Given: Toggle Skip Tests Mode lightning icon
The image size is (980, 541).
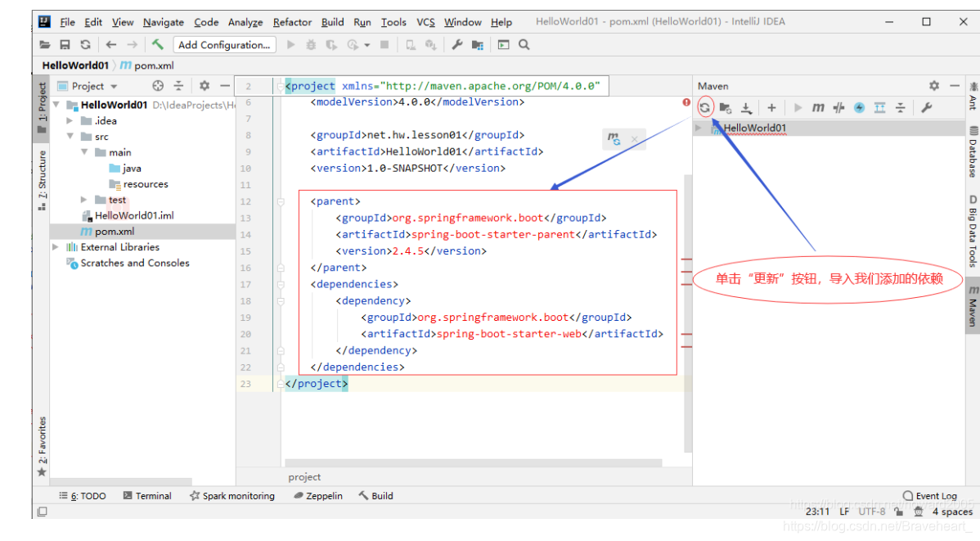Looking at the screenshot, I should pos(860,107).
